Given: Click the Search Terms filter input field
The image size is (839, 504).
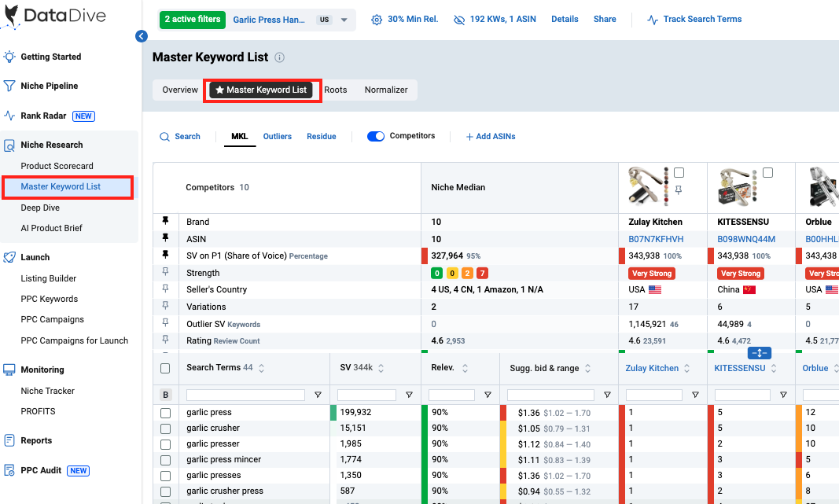Looking at the screenshot, I should [245, 395].
